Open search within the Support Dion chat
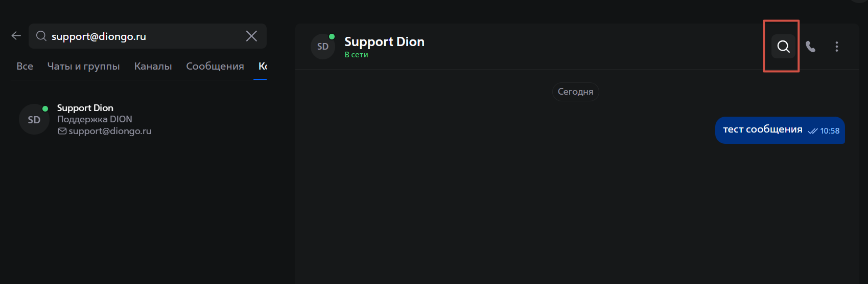The width and height of the screenshot is (868, 284). [x=783, y=47]
